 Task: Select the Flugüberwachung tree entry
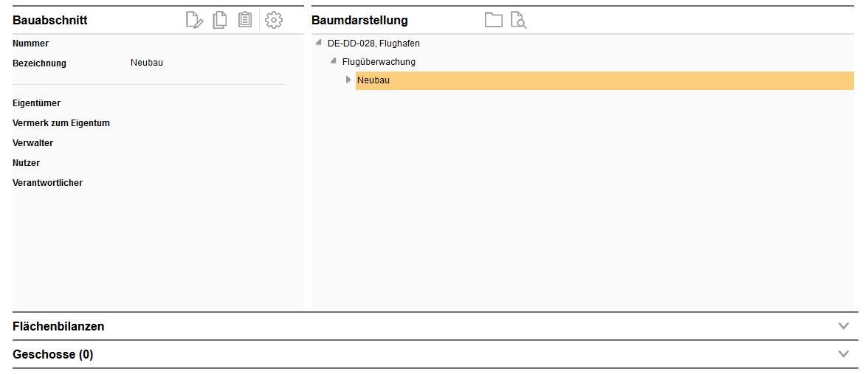point(379,62)
